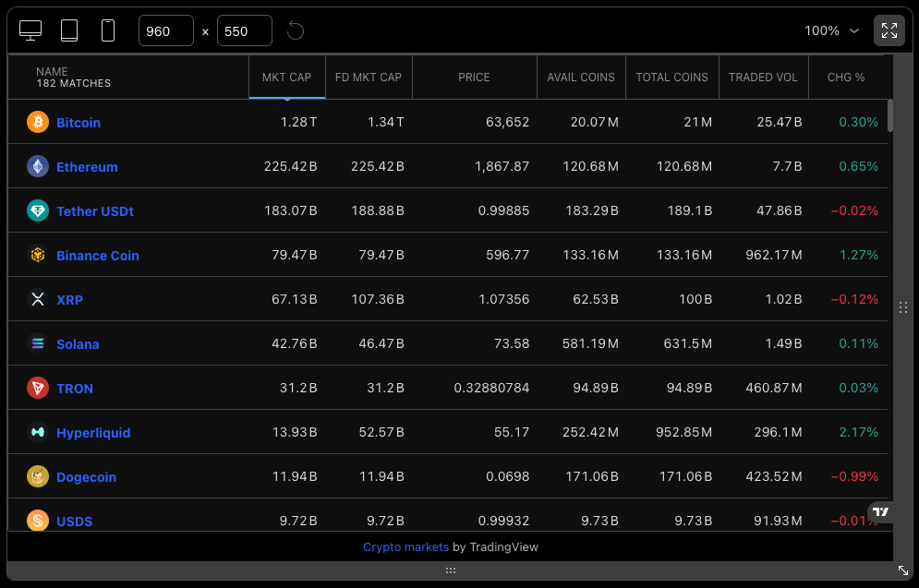Screen dimensions: 919x588
Task: Click XRP's FD market cap 107.36 B
Action: 378,299
